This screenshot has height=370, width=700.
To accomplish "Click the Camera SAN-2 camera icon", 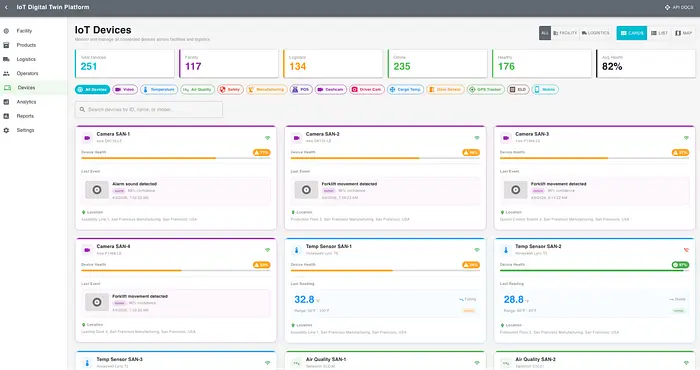I will [x=296, y=138].
